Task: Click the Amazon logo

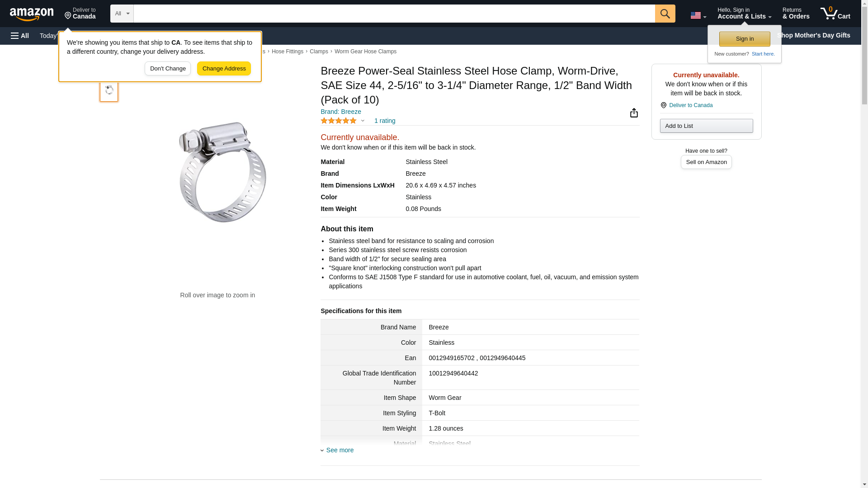Action: pyautogui.click(x=32, y=14)
